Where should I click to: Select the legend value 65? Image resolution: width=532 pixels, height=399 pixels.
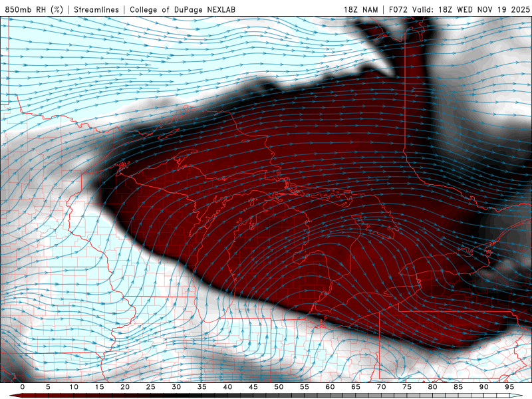click(356, 387)
